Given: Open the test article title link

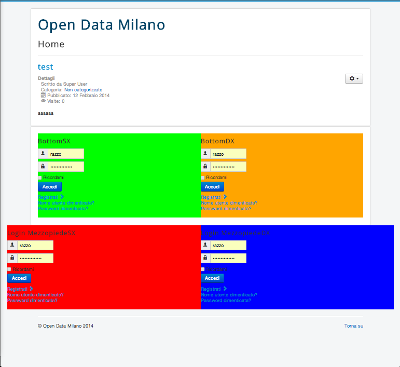Looking at the screenshot, I should coord(45,67).
